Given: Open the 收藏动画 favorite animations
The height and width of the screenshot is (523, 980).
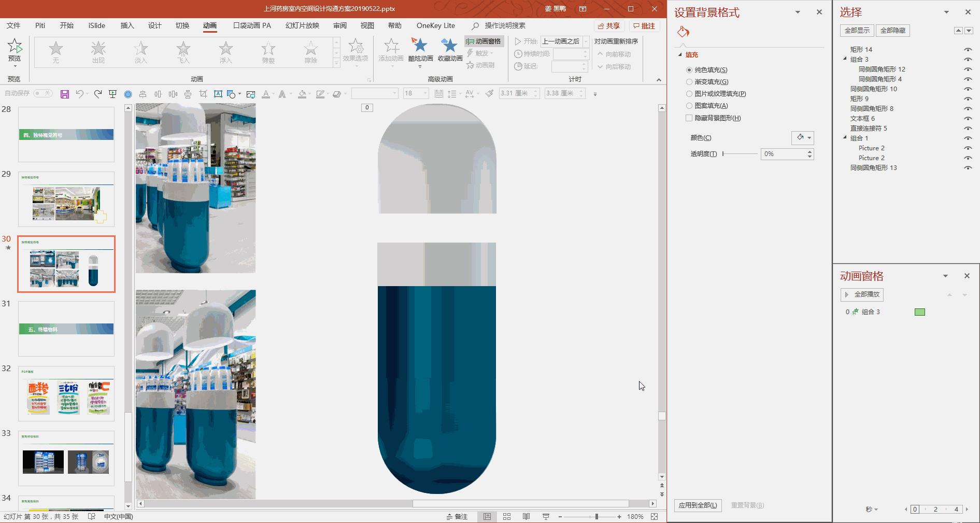Looking at the screenshot, I should [450, 50].
